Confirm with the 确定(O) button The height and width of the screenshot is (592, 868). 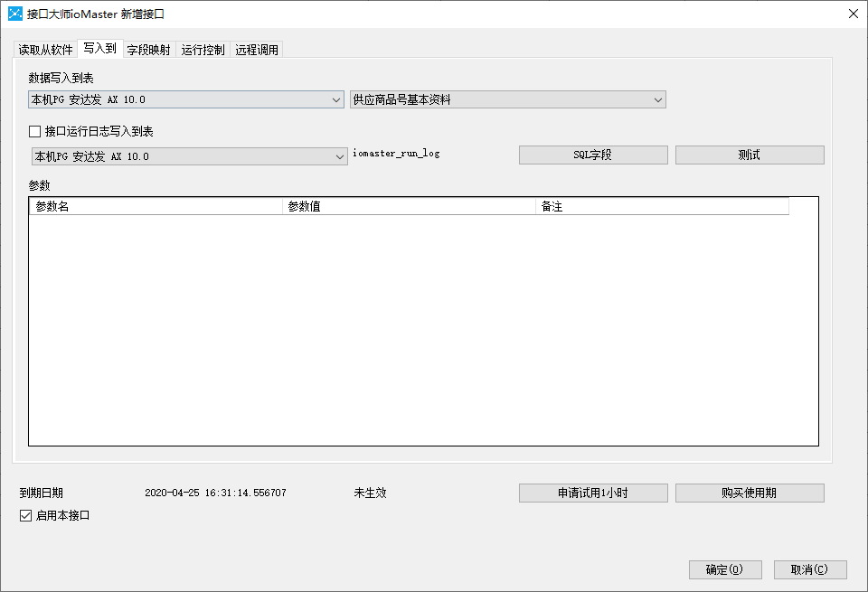pyautogui.click(x=725, y=570)
